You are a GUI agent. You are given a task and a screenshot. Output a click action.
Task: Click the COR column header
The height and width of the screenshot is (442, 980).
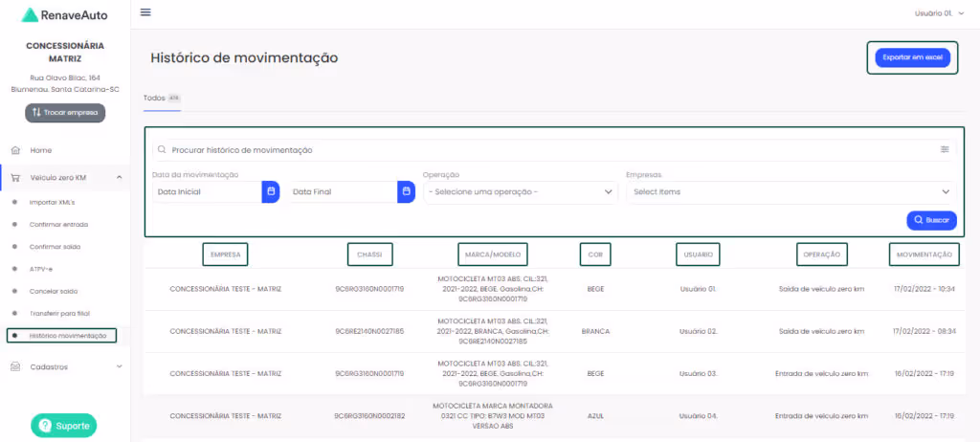595,254
